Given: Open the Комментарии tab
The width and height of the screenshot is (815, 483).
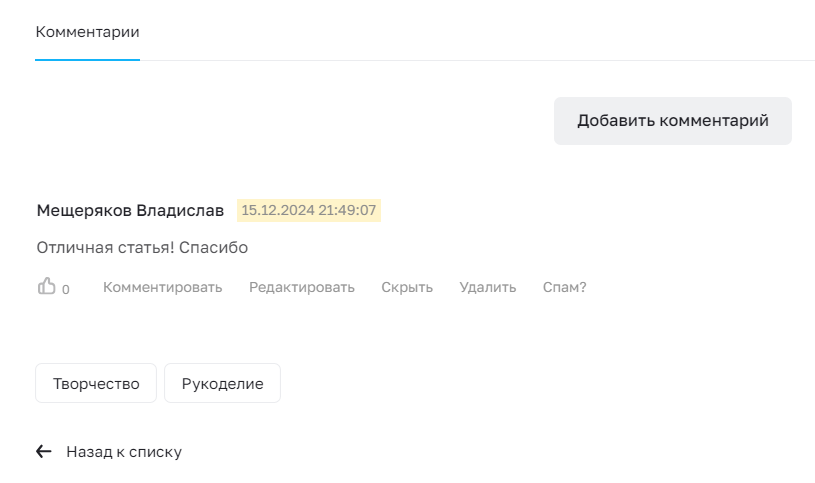Looking at the screenshot, I should [87, 32].
